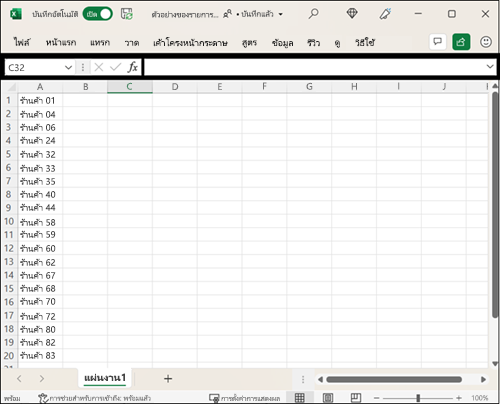Open the สูตร ribbon tab
Viewport: 500px width, 404px height.
249,43
